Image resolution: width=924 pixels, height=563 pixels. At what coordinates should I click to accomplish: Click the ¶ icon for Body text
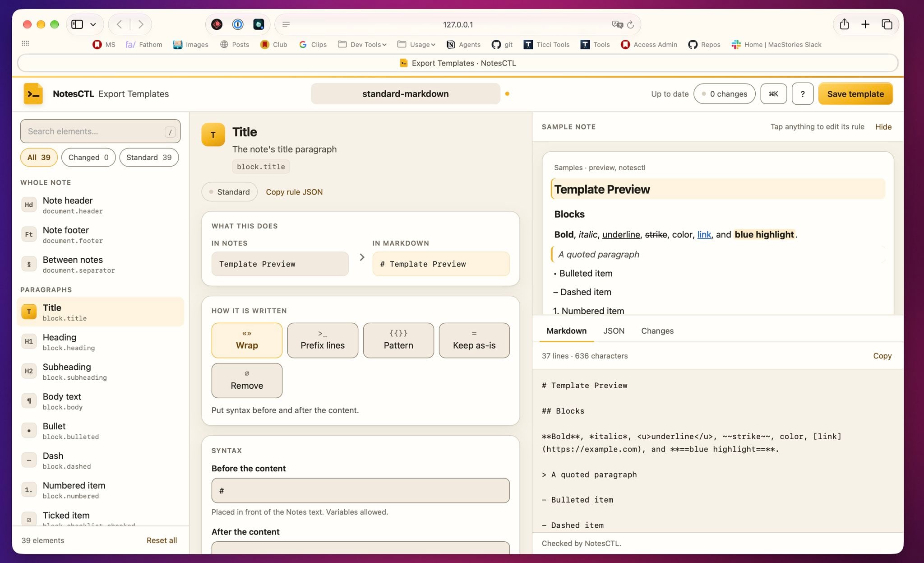[x=29, y=401]
